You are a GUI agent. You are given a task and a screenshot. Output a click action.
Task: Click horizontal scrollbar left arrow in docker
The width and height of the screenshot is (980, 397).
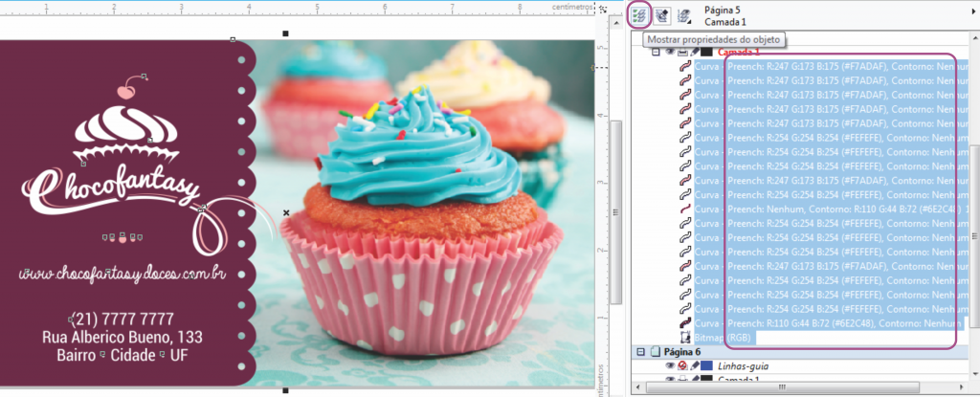pos(636,387)
